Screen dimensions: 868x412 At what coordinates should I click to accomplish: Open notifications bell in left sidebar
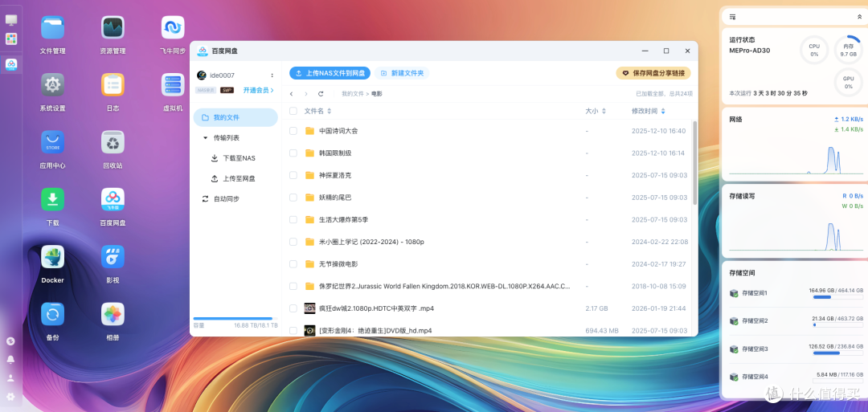click(10, 360)
